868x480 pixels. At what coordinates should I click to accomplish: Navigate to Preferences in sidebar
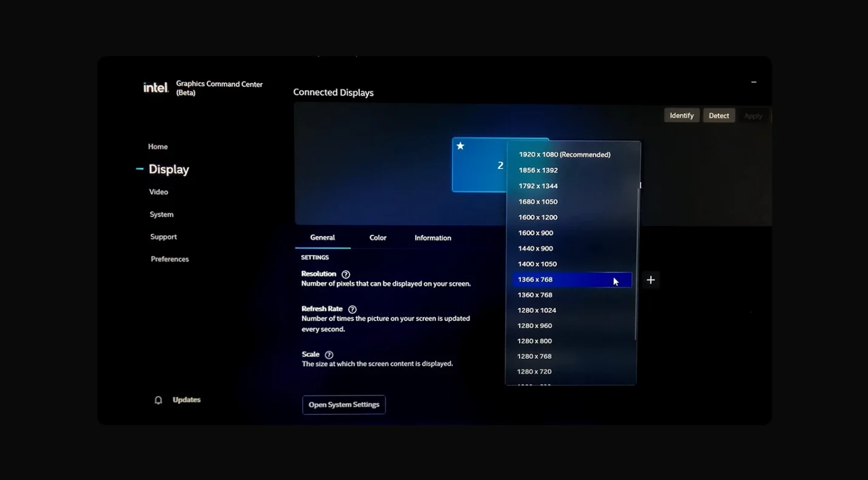170,259
